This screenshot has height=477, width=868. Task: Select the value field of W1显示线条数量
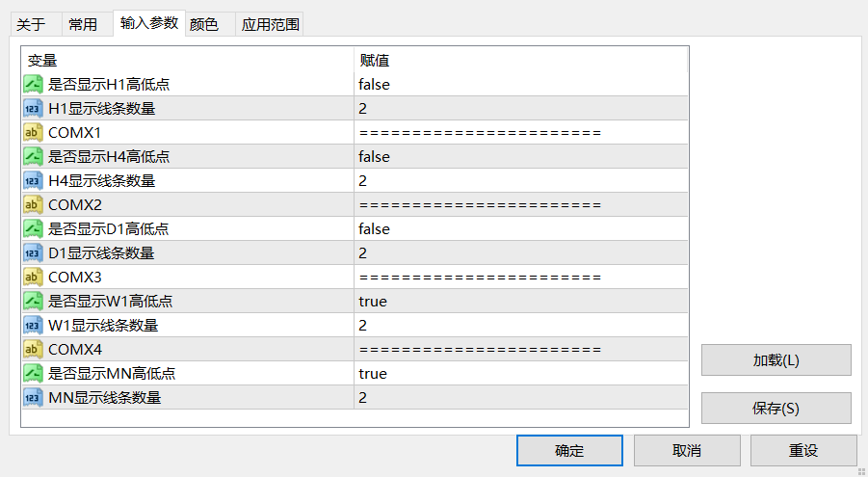click(x=521, y=325)
